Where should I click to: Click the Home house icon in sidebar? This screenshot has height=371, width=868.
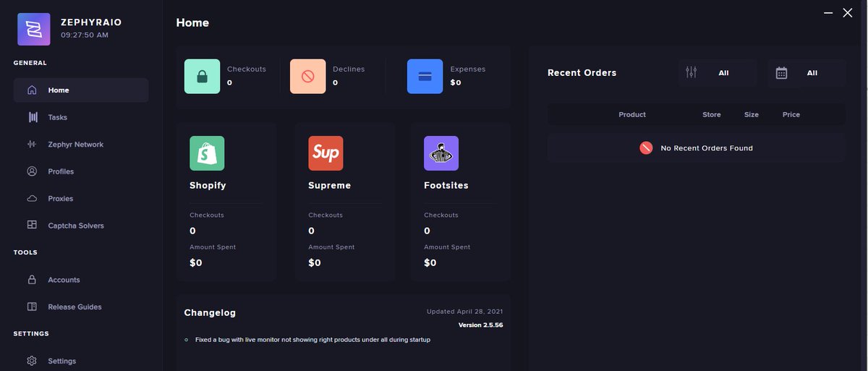tap(32, 90)
